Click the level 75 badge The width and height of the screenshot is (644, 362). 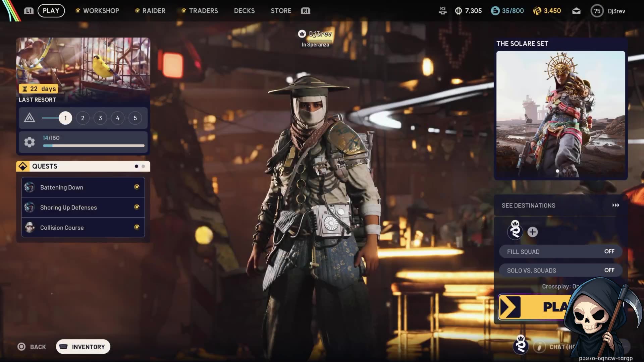click(597, 11)
